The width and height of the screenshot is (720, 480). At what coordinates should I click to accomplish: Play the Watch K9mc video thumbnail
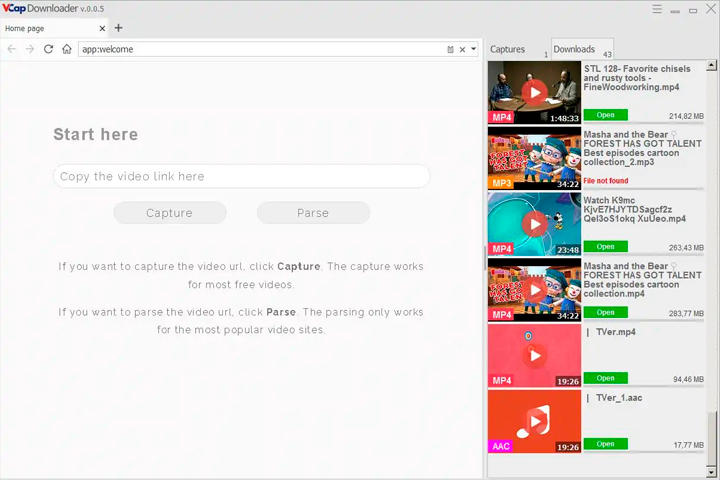coord(534,224)
